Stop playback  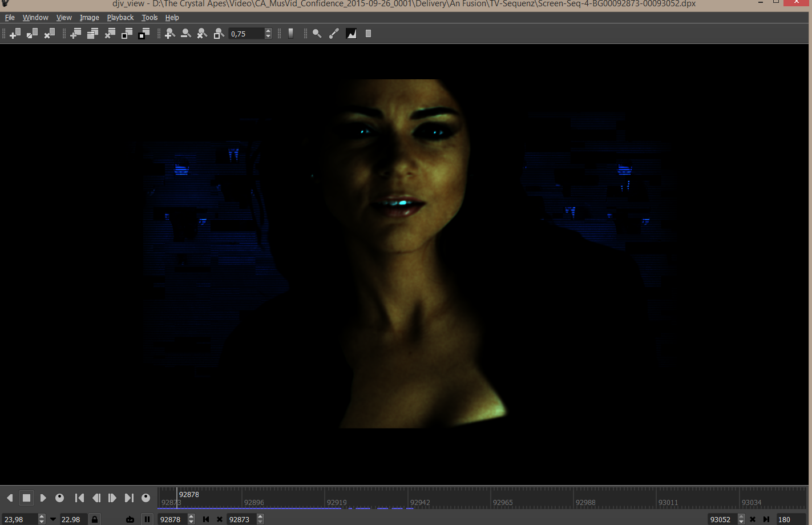[x=26, y=498]
